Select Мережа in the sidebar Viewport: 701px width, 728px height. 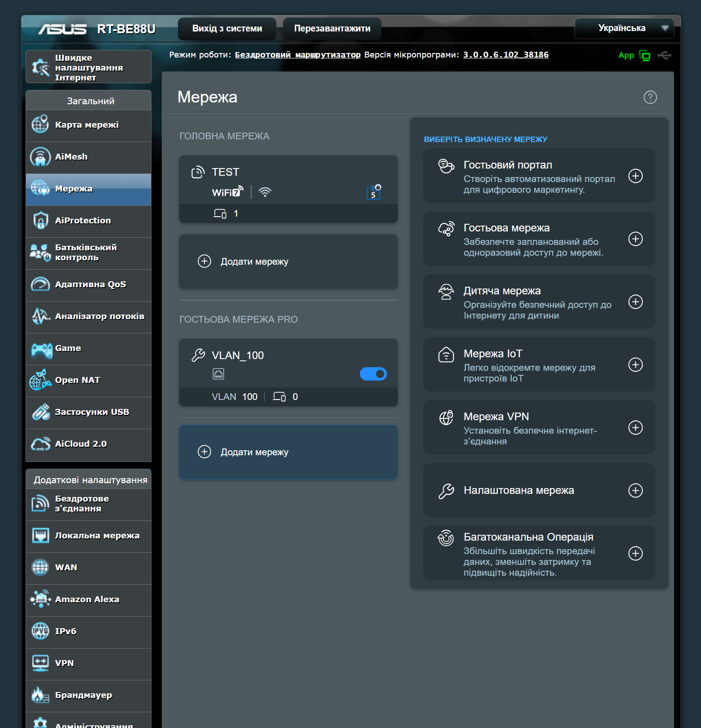[x=89, y=189]
